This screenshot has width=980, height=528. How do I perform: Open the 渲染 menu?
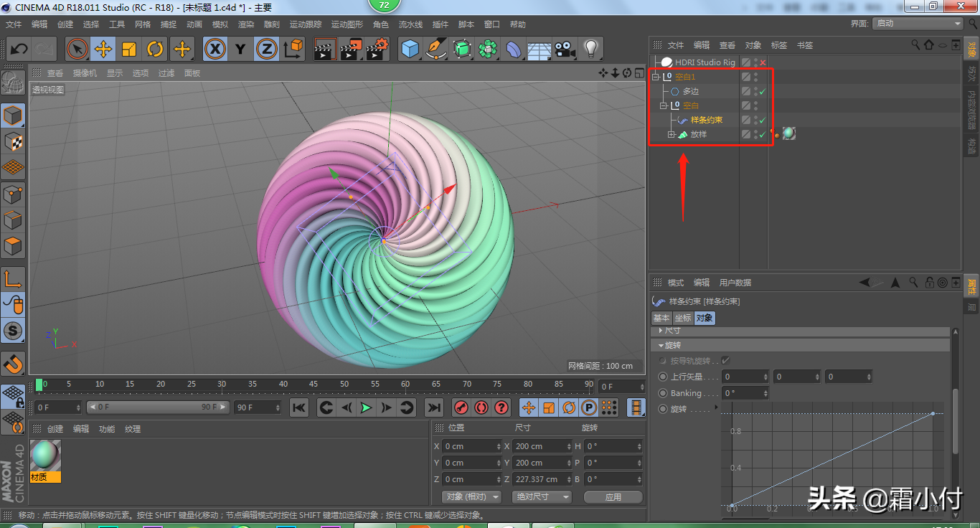click(x=246, y=24)
